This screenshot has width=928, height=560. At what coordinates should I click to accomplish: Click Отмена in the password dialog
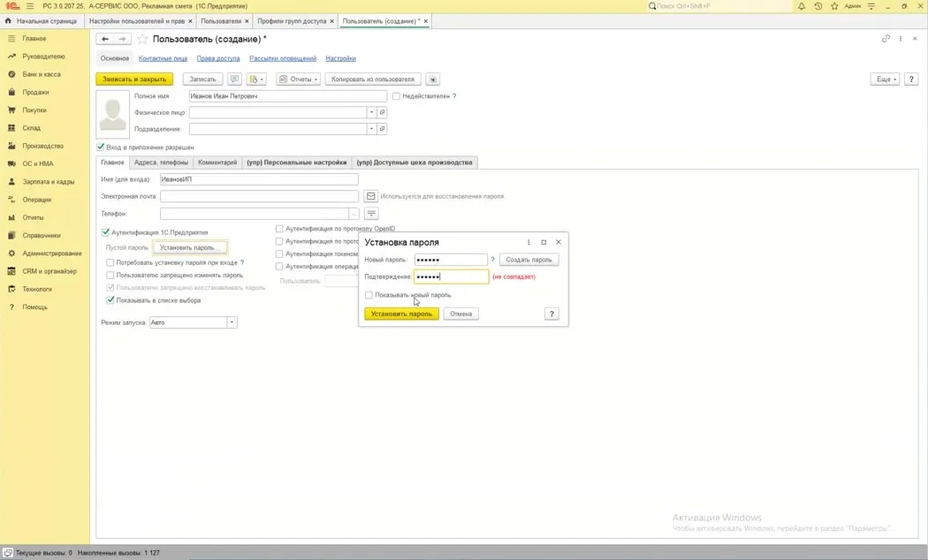point(460,314)
